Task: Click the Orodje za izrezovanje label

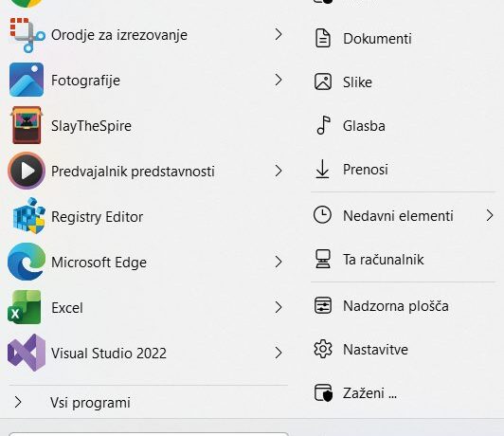Action: (x=119, y=35)
